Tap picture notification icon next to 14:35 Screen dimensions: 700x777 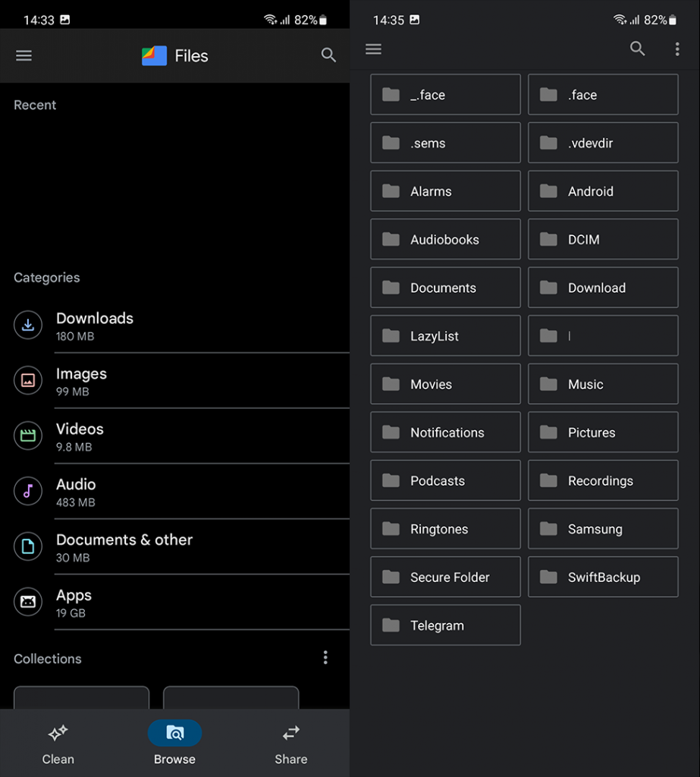415,19
